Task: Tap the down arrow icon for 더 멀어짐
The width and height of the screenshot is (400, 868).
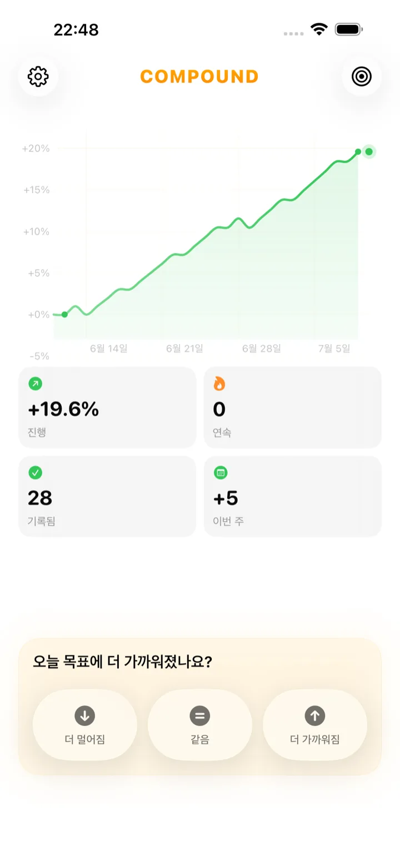Action: coord(85,715)
